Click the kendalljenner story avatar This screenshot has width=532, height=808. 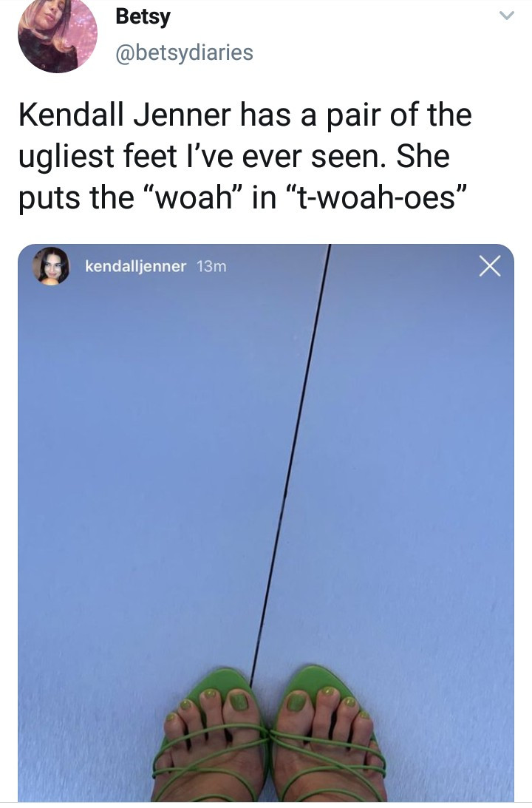(x=50, y=266)
